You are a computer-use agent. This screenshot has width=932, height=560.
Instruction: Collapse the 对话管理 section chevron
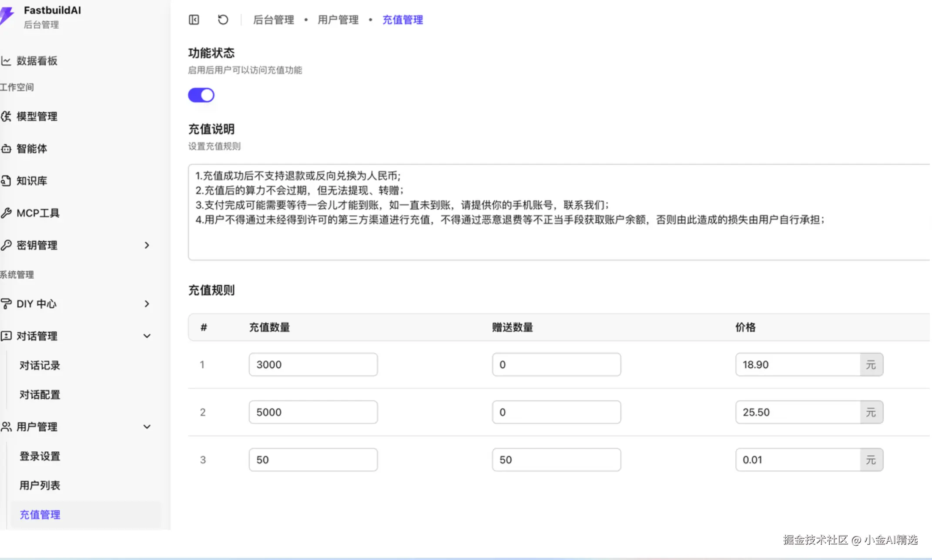147,336
